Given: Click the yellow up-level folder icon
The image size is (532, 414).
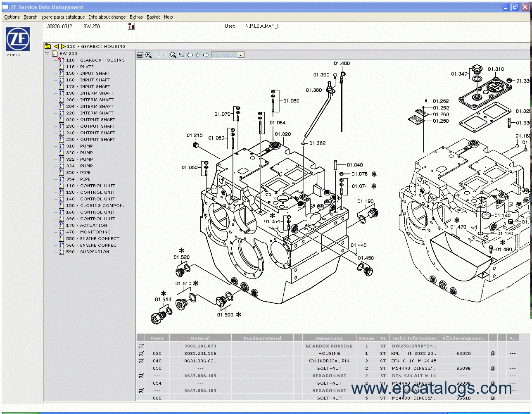Looking at the screenshot, I should click(48, 46).
